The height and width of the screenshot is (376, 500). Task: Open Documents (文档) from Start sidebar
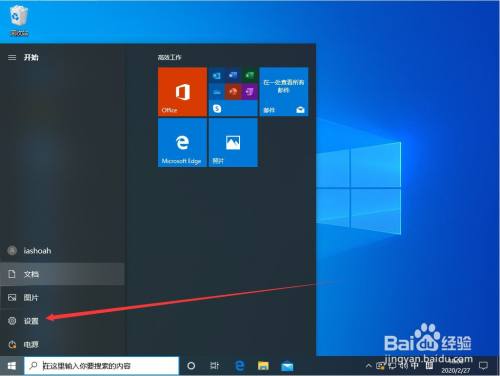tap(62, 274)
